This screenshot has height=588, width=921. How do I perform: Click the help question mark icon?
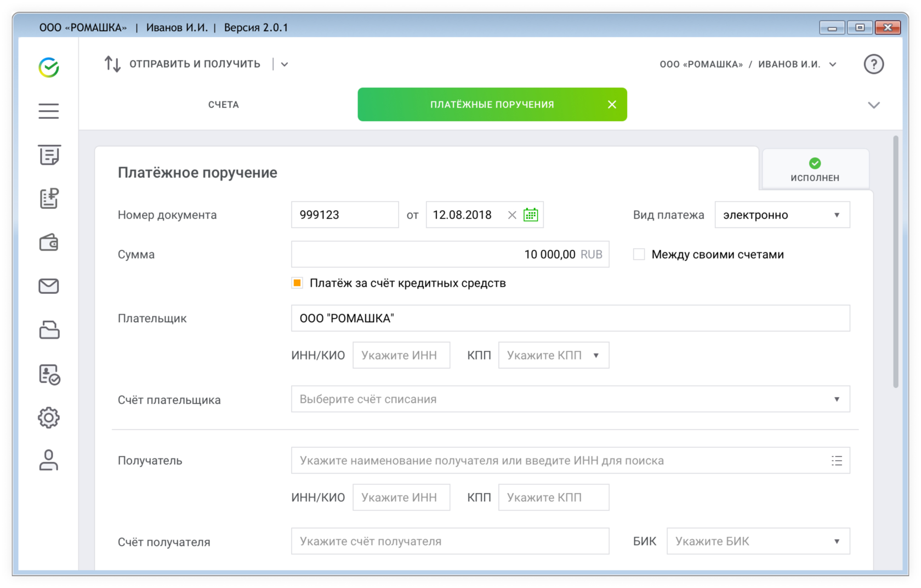point(873,64)
